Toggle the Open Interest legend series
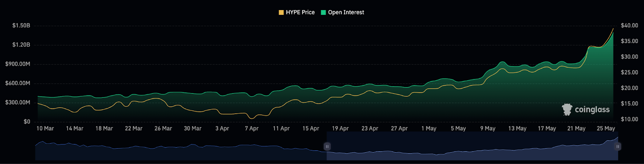Viewport: 644px width, 164px height. [x=342, y=12]
